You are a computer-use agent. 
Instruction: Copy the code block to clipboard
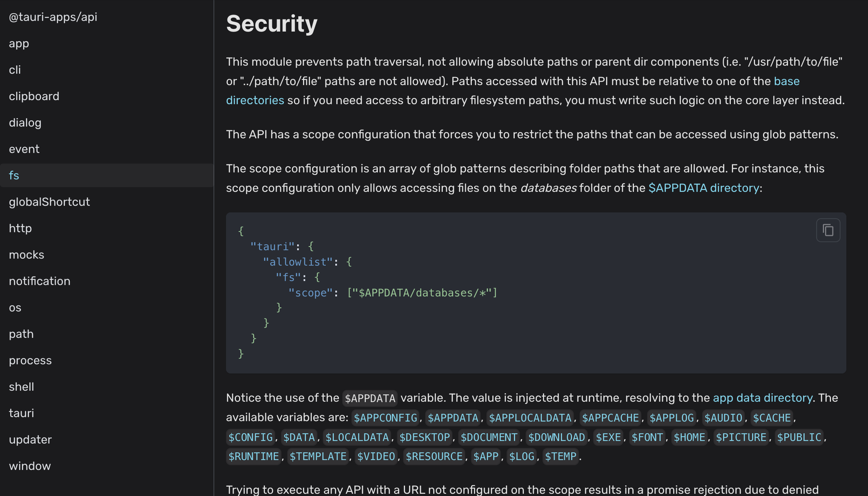[x=828, y=230]
